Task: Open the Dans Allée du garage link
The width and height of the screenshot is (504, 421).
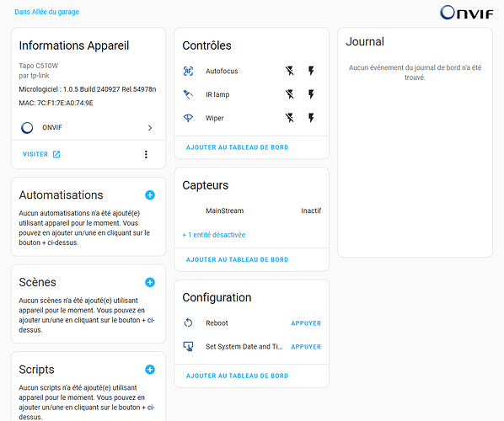Action: (x=46, y=12)
